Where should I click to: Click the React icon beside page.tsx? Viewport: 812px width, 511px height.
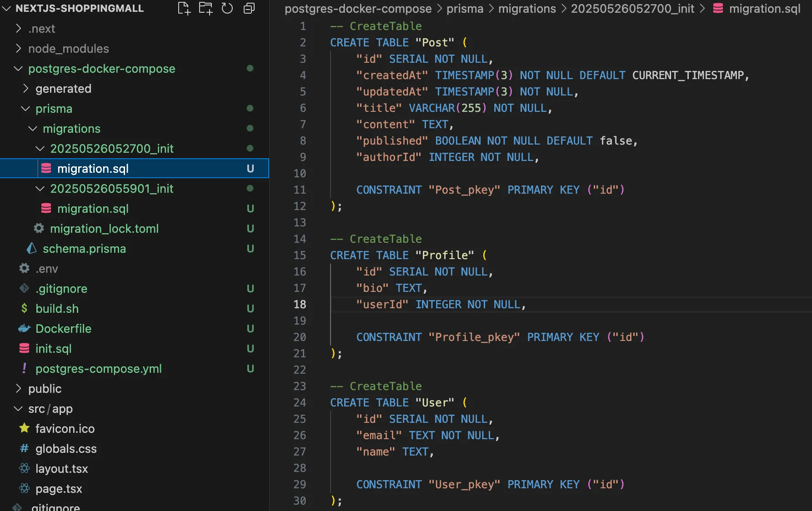24,488
